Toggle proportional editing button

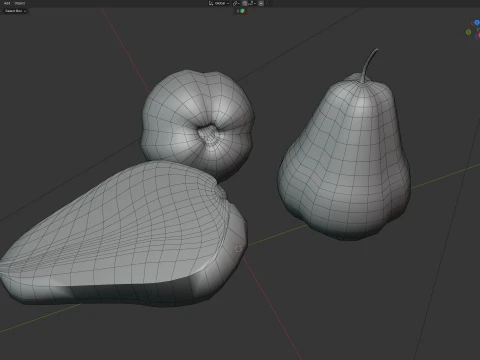click(x=261, y=3)
